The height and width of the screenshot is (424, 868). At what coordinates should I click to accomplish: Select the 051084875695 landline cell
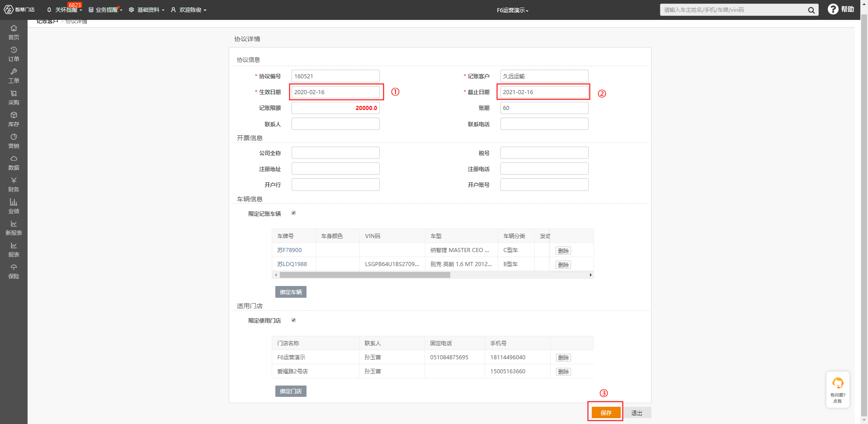pos(454,357)
